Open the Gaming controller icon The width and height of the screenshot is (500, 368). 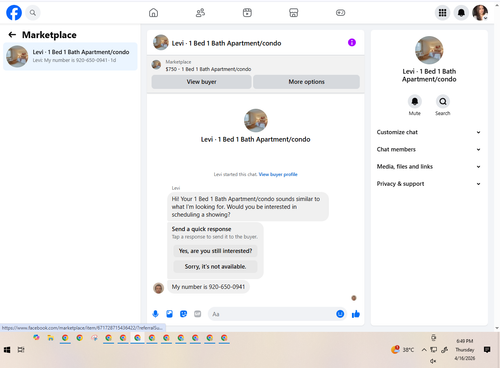click(x=340, y=13)
